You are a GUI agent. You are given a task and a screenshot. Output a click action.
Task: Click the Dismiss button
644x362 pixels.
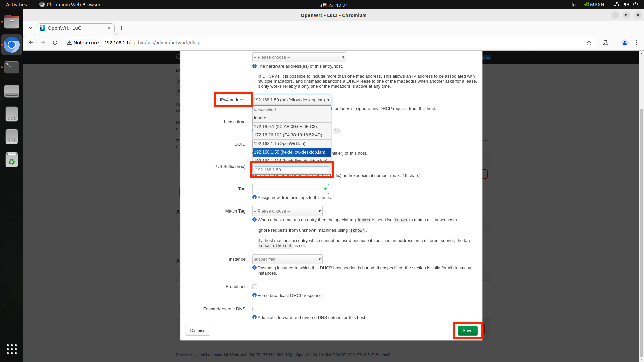(x=198, y=331)
